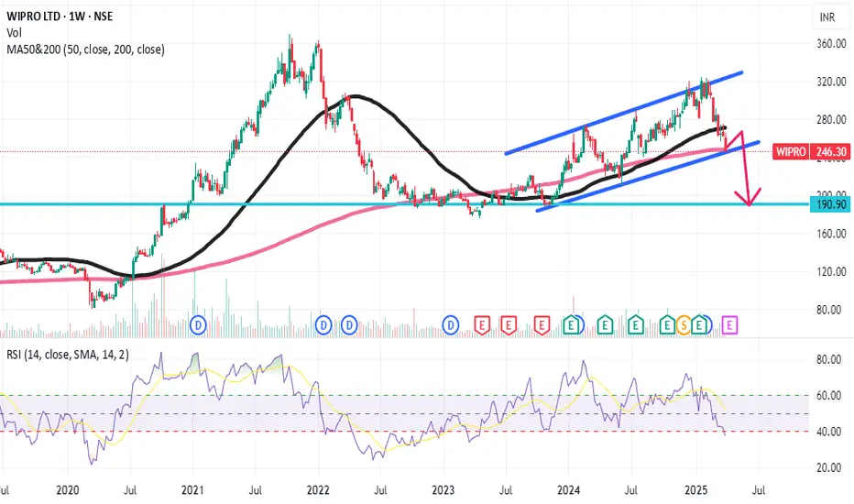The width and height of the screenshot is (854, 504).
Task: Click the 320.00 price axis label
Action: point(832,82)
